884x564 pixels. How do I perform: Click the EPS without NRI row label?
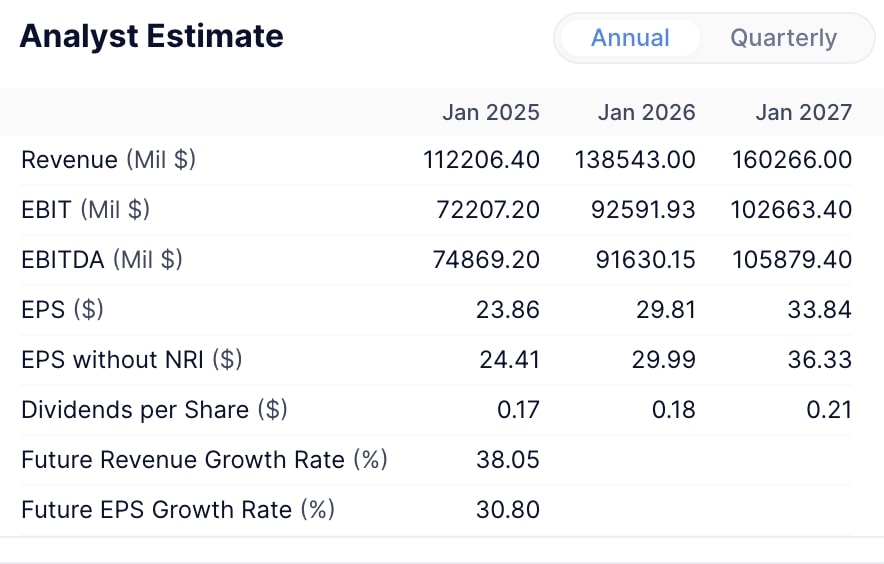[x=131, y=360]
